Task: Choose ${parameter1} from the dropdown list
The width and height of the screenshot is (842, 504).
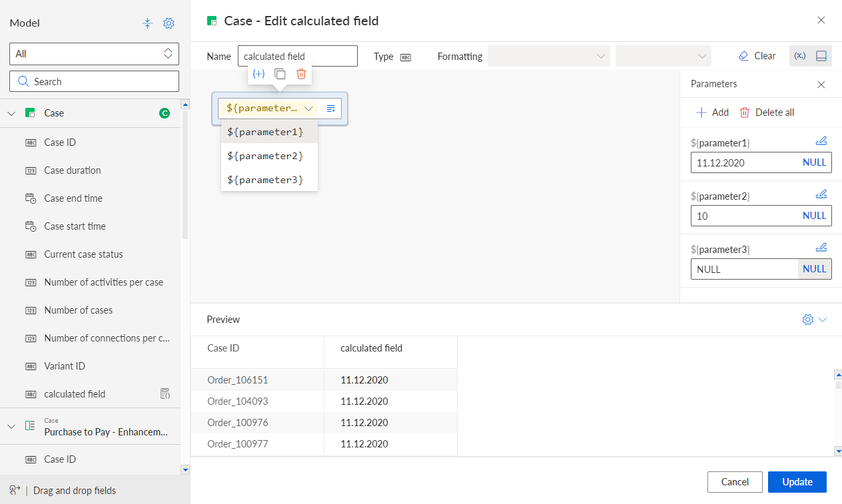Action: [x=269, y=132]
